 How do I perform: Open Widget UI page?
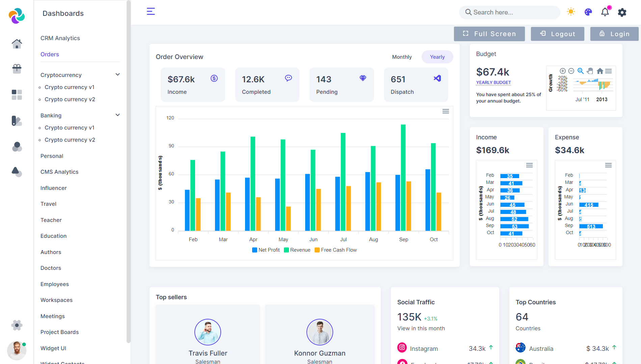(x=53, y=348)
